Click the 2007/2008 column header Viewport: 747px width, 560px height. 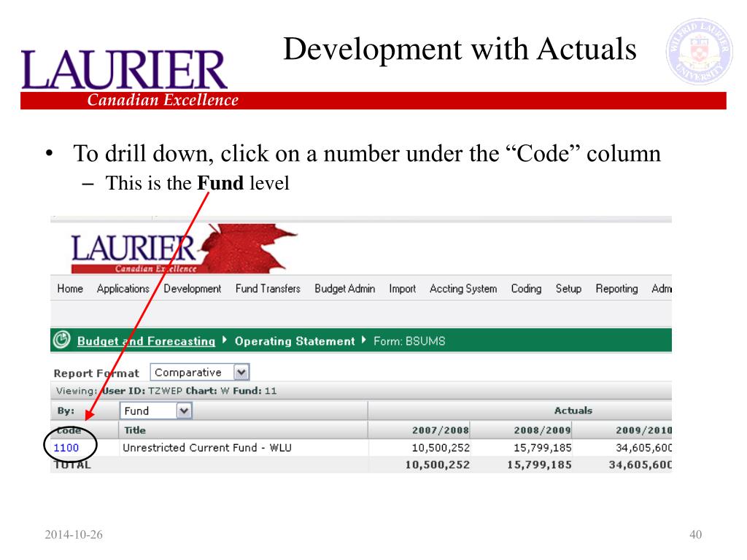pyautogui.click(x=440, y=430)
